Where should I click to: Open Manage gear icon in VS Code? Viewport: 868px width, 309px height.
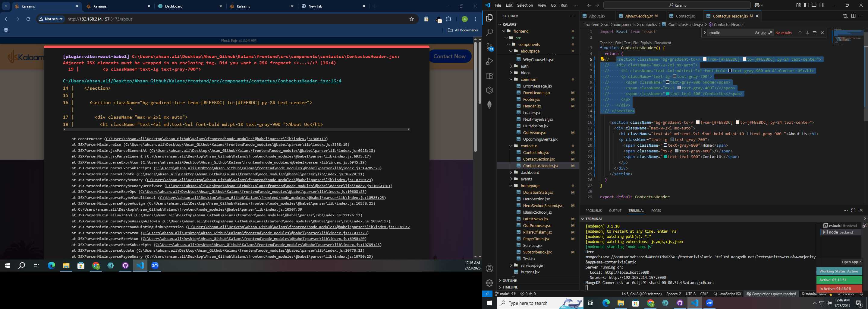(x=489, y=283)
